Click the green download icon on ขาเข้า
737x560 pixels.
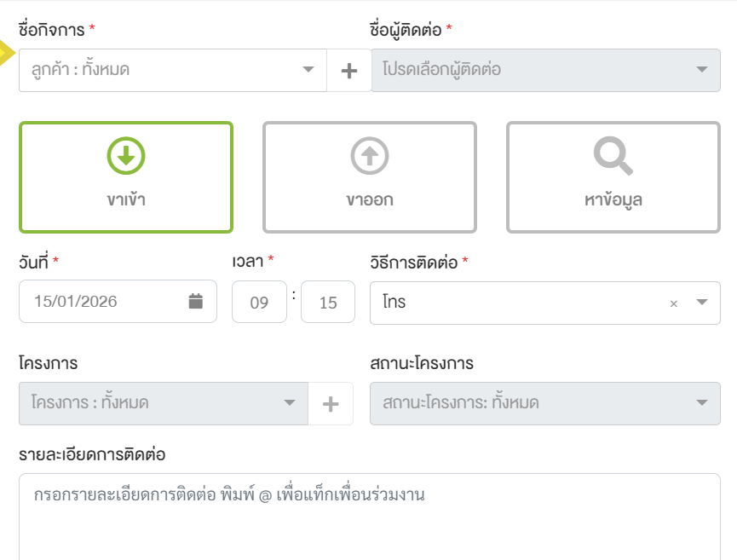[125, 156]
